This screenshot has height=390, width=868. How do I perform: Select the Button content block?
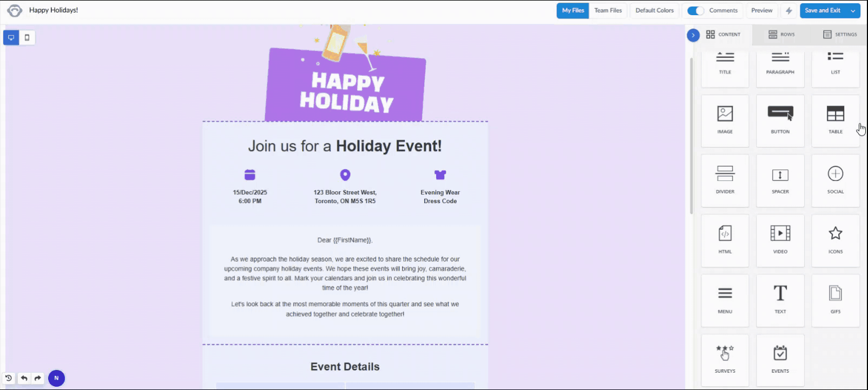[780, 121]
